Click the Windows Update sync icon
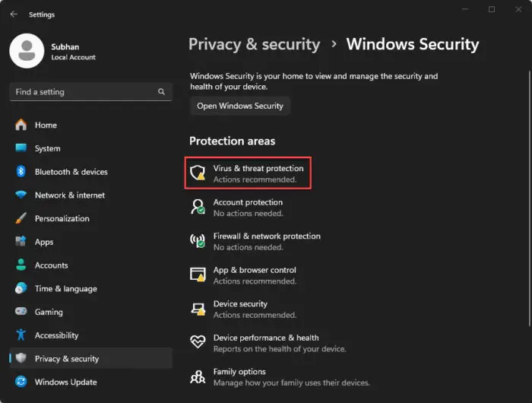Screen dimensions: 532x403 [x=21, y=382]
